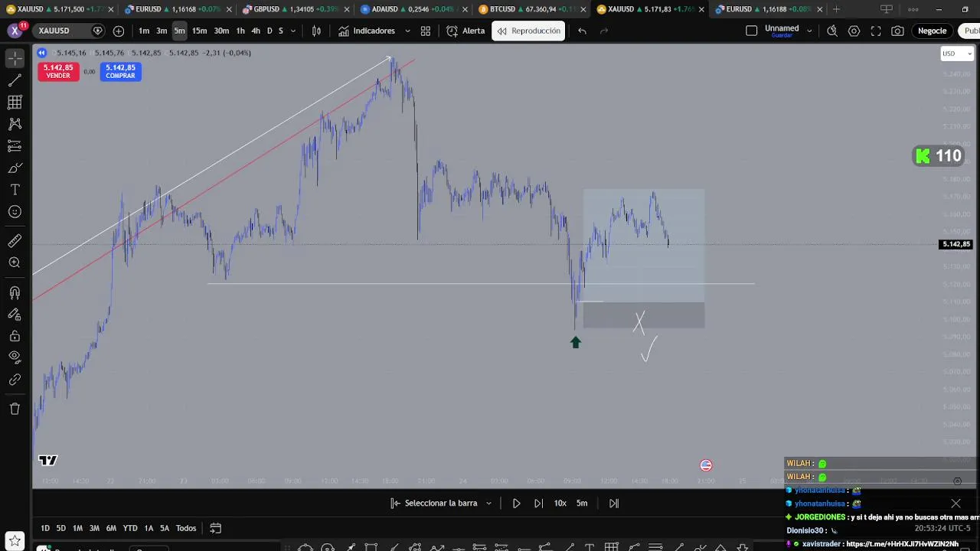The image size is (980, 551).
Task: Open favorites star toolbar icon
Action: pos(15,542)
